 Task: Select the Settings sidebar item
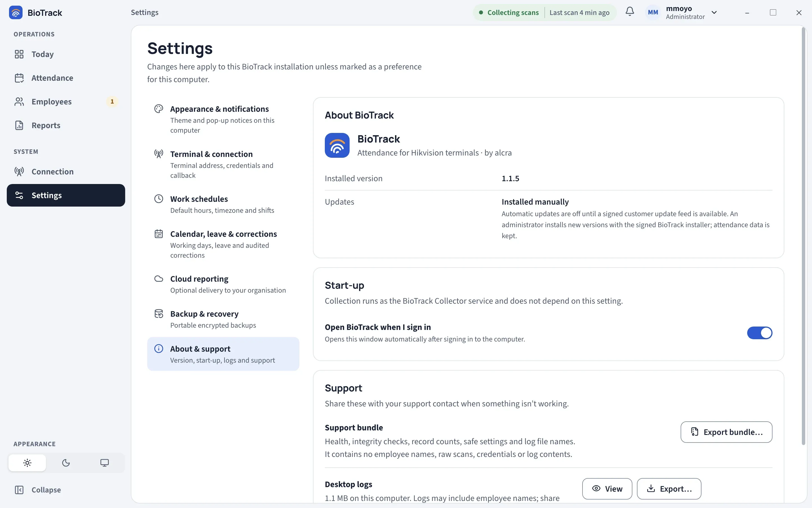pos(66,195)
